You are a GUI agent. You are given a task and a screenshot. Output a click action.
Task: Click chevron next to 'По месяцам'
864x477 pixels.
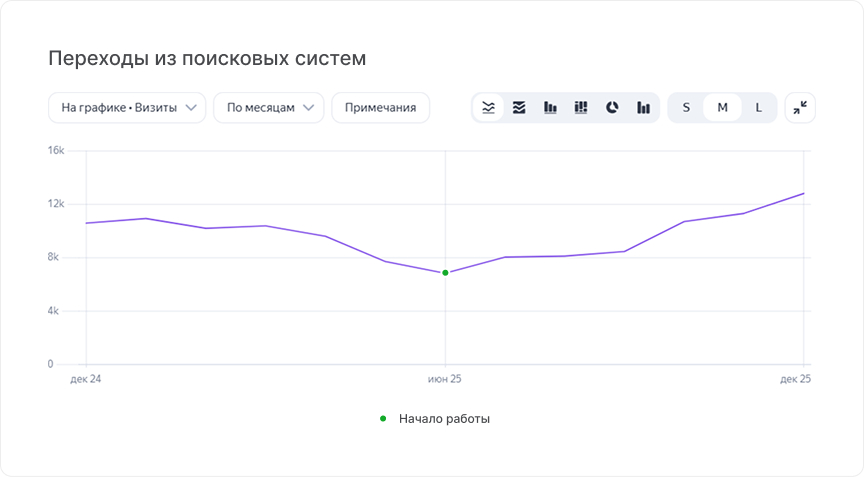click(309, 107)
